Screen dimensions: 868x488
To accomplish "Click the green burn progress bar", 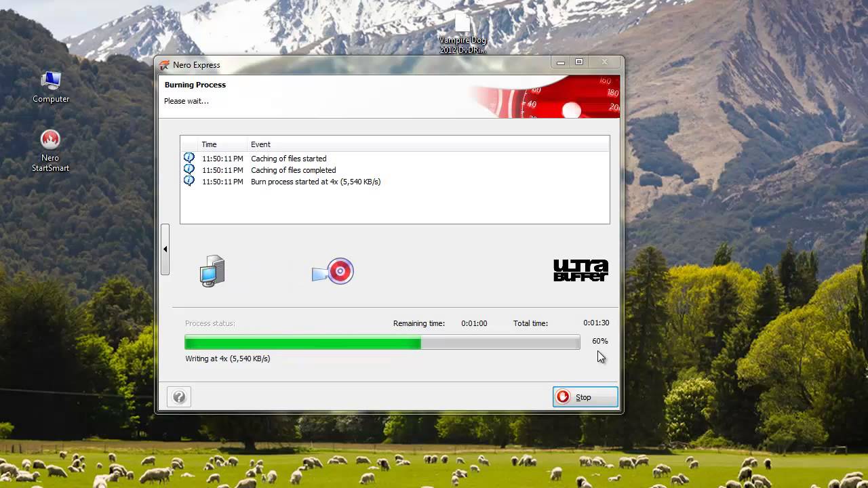I will tap(382, 342).
